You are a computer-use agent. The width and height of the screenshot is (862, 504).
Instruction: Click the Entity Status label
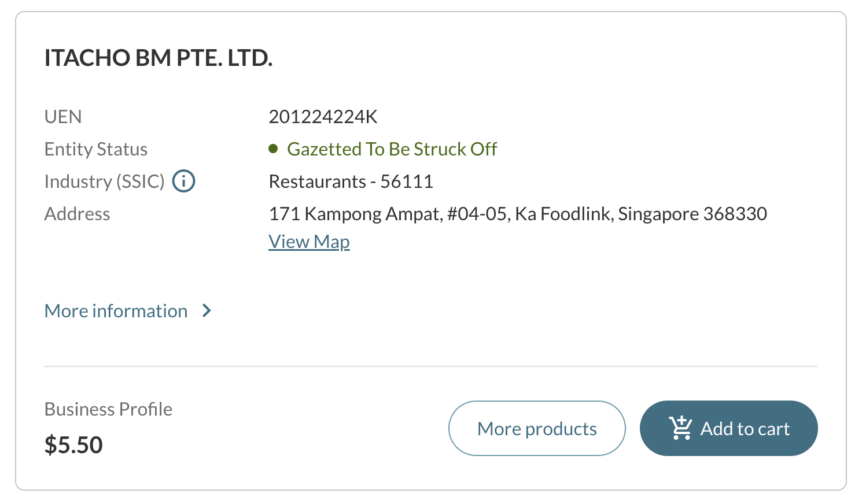[95, 149]
